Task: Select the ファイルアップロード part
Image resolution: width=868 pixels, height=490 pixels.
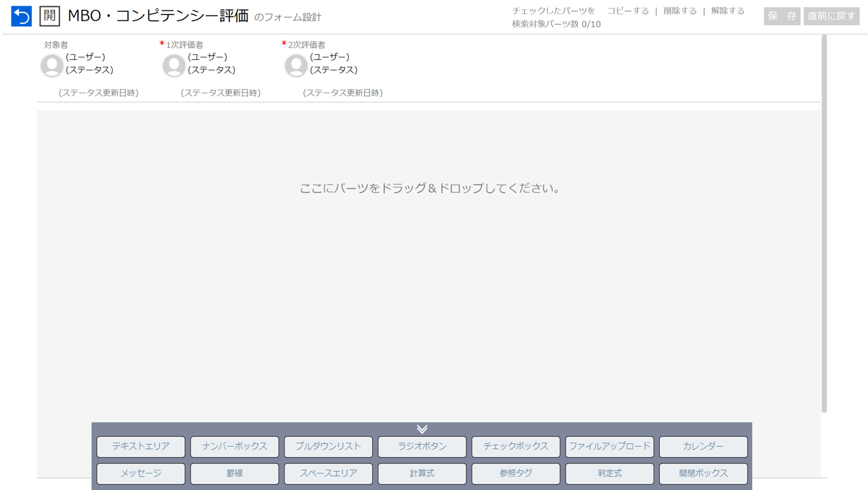Action: coord(610,447)
